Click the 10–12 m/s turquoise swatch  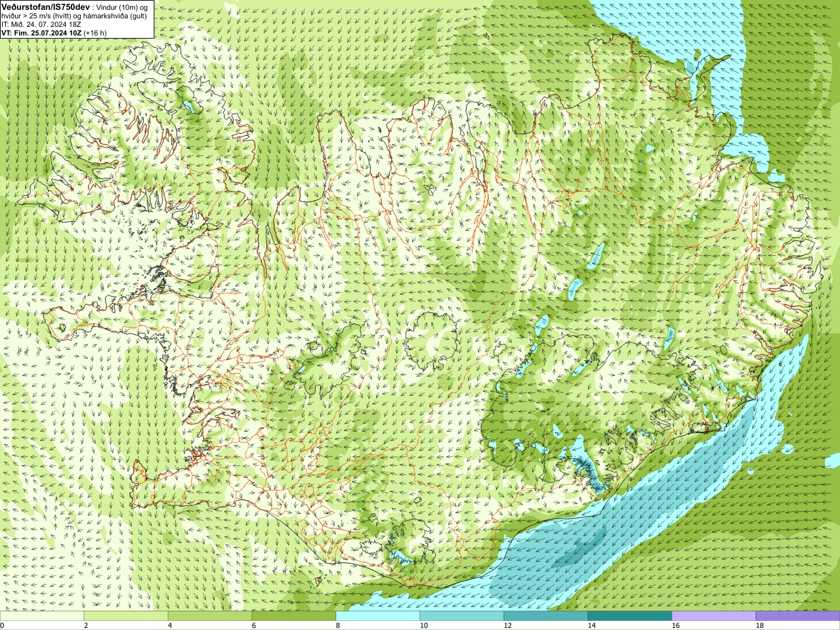462,616
